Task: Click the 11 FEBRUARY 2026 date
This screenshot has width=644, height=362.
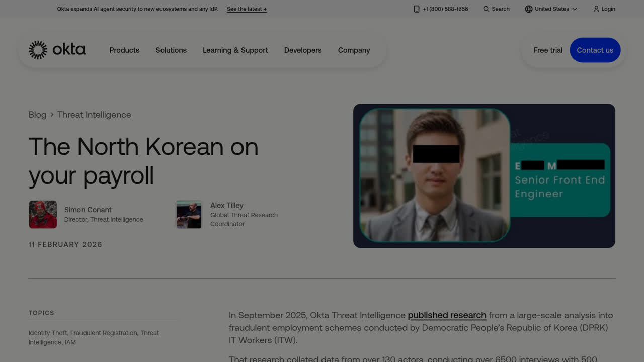Action: point(65,244)
